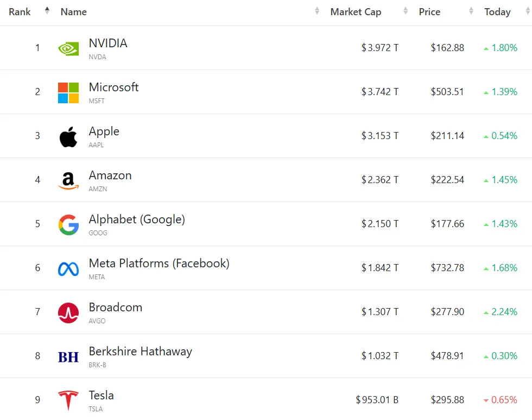Click Tesla's red -0.65% change value
The height and width of the screenshot is (420, 532).
(504, 400)
